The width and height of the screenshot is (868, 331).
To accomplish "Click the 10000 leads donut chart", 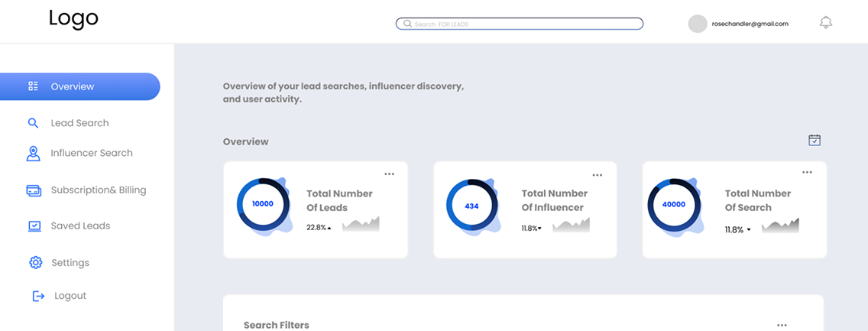I will click(263, 205).
